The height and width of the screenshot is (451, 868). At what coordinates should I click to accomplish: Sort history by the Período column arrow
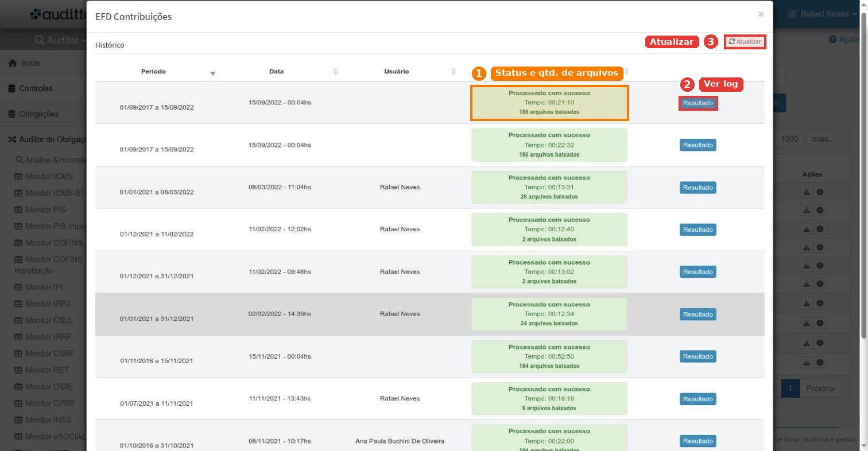(212, 73)
